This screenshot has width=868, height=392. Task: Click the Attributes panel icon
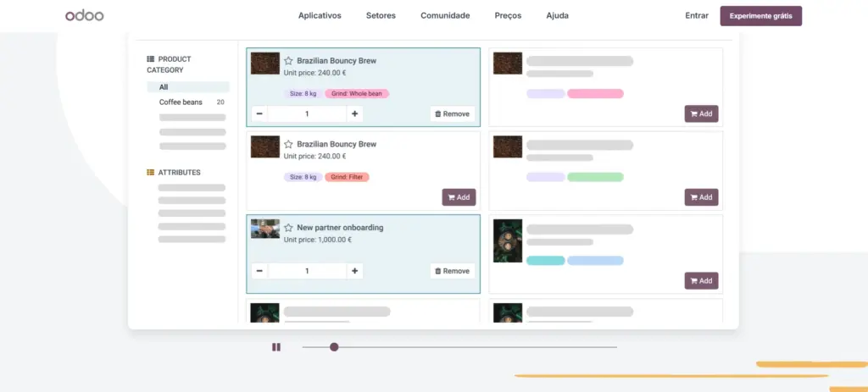point(151,173)
